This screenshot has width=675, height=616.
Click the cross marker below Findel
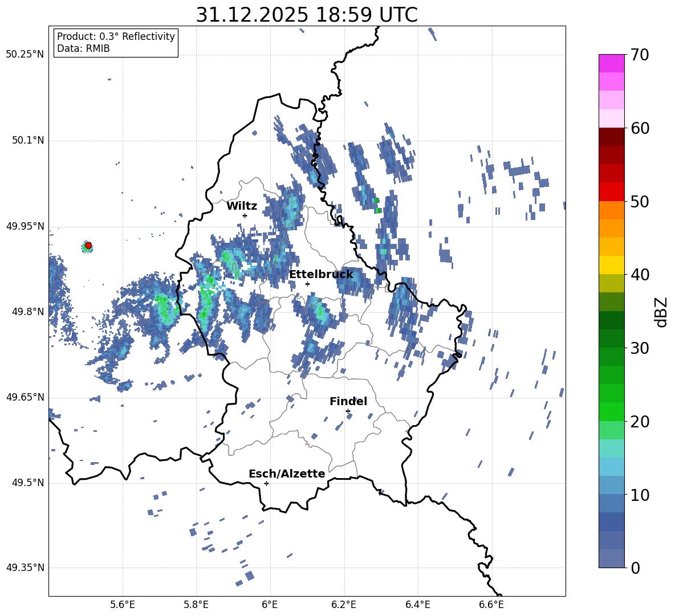pos(348,411)
